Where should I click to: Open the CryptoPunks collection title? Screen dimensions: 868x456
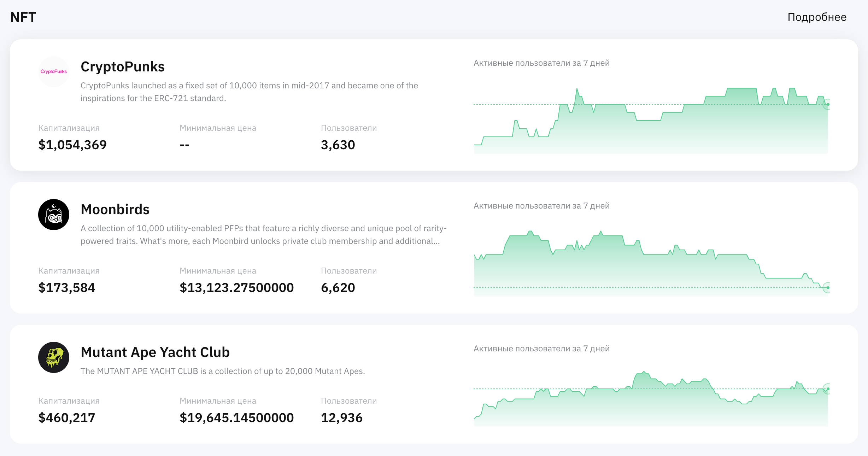tap(123, 67)
